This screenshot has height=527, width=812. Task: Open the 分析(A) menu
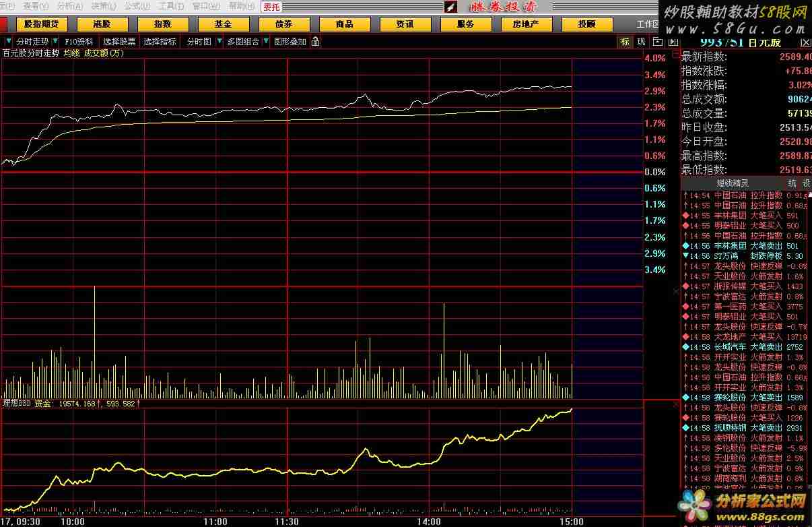coord(70,6)
